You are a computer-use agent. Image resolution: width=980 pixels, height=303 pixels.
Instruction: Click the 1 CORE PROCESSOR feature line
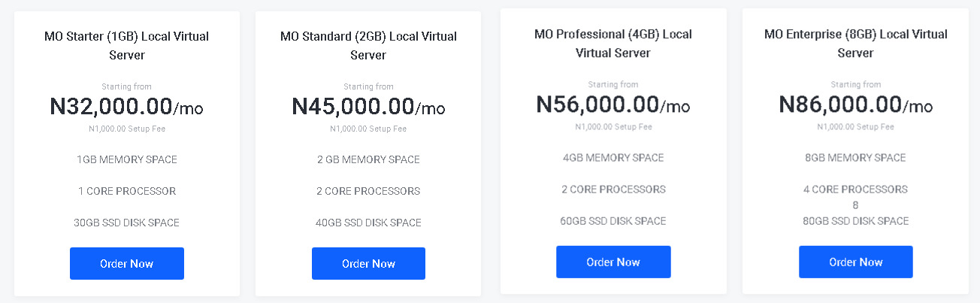(x=126, y=191)
